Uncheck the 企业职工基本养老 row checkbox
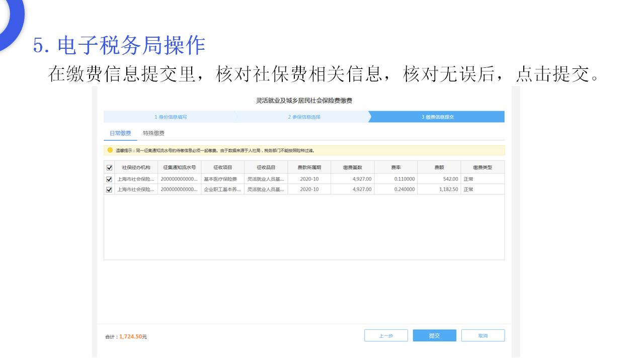 point(109,190)
